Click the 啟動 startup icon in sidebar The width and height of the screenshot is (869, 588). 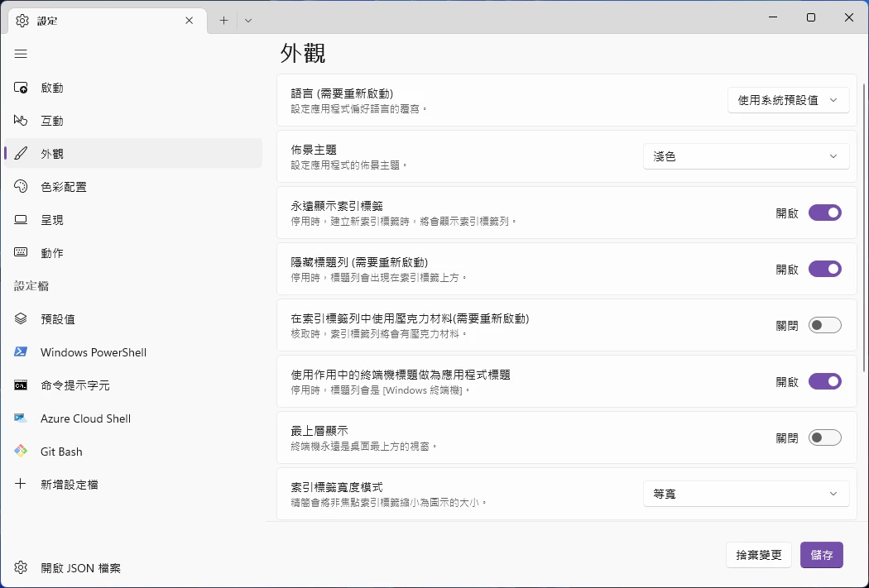click(x=21, y=88)
